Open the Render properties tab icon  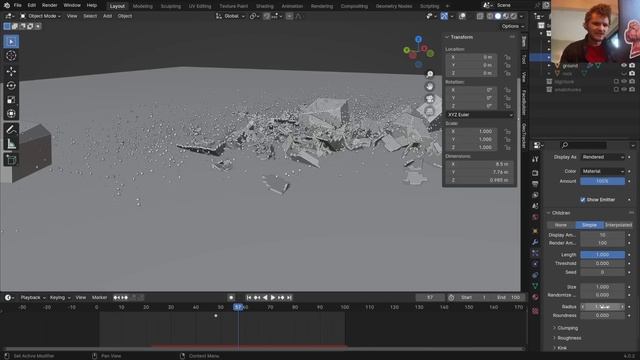(x=535, y=173)
